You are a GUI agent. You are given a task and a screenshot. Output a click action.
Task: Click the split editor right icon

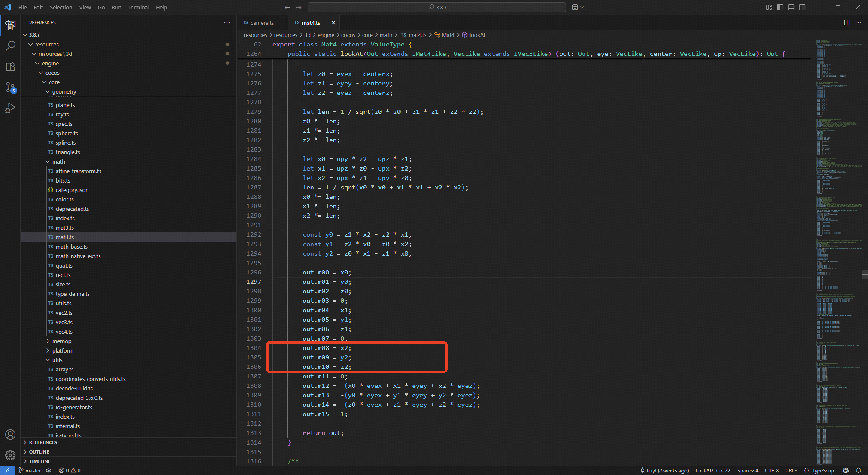[x=847, y=23]
